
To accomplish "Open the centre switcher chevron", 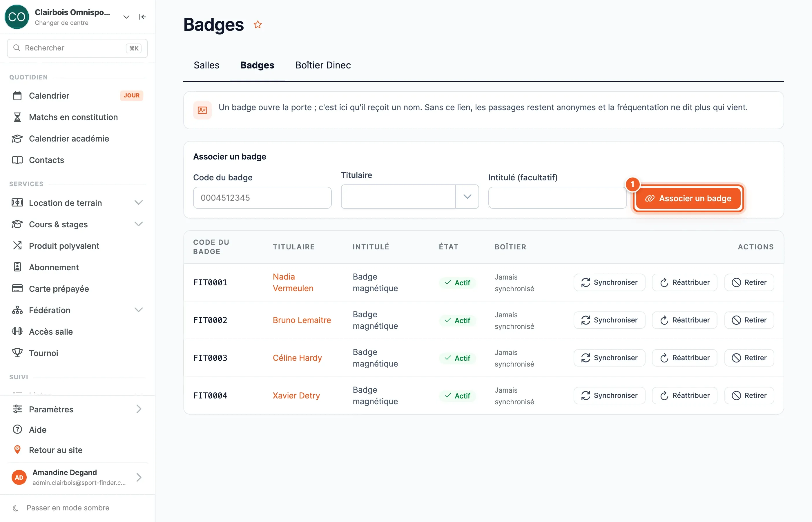I will pos(126,17).
